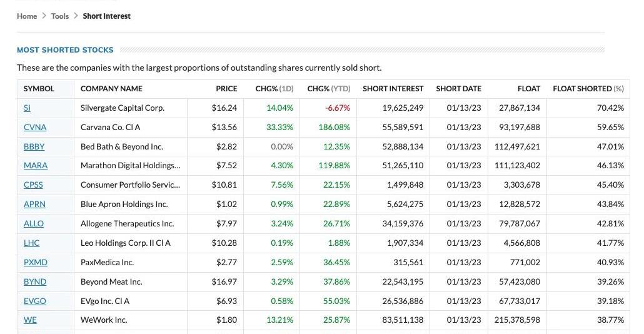Click the Short Date column header
The width and height of the screenshot is (644, 334).
458,89
